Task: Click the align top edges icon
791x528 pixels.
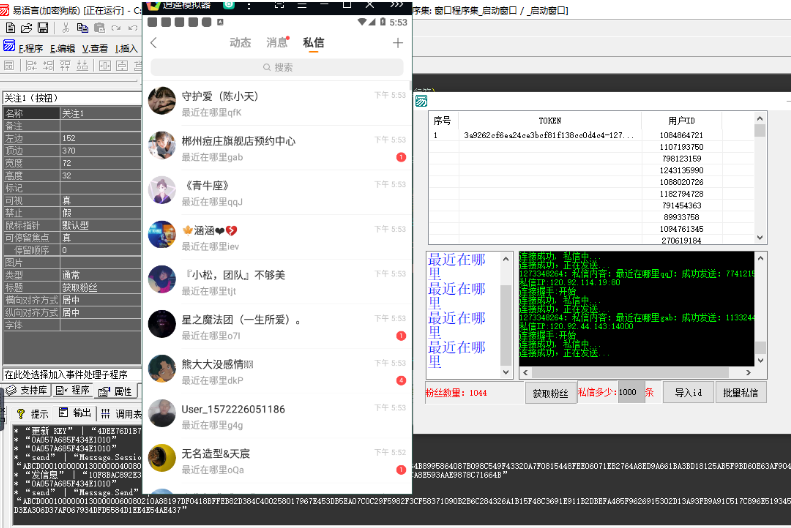Action: click(x=65, y=66)
